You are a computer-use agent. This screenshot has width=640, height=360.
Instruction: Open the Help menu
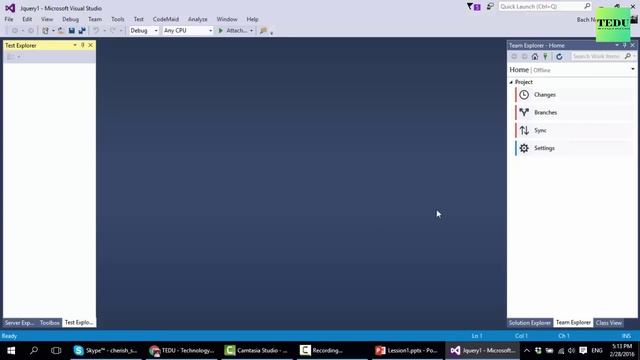252,19
